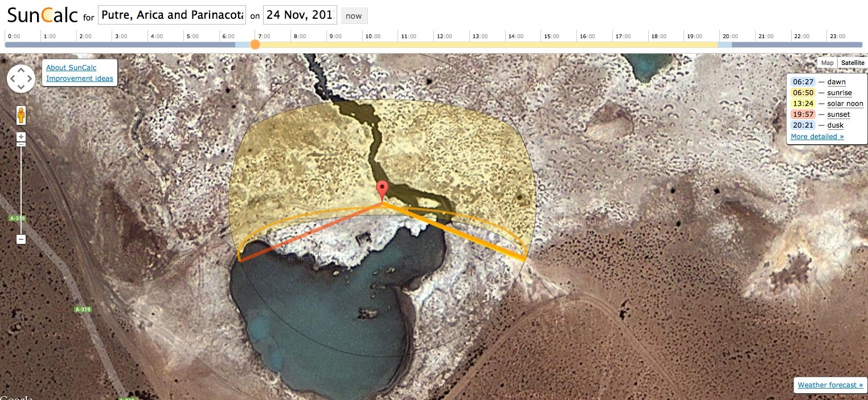The image size is (868, 400).
Task: Click the now button
Action: click(354, 16)
